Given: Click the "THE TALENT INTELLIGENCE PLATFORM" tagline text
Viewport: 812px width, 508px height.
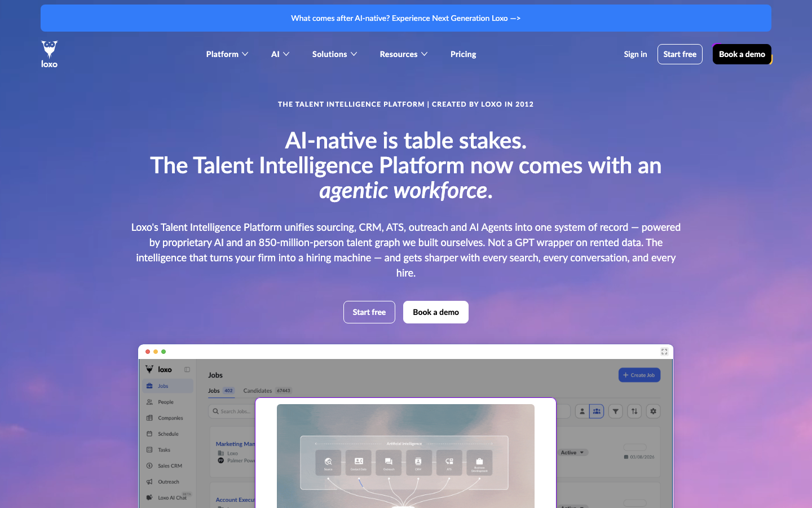Looking at the screenshot, I should click(x=351, y=104).
